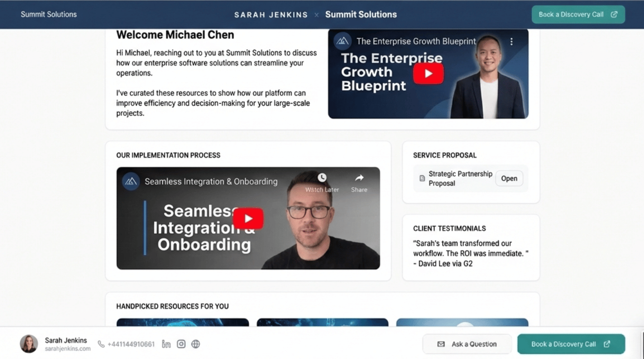This screenshot has height=359, width=644.
Task: Click the channel logo on the Blueprint video
Action: tap(343, 41)
